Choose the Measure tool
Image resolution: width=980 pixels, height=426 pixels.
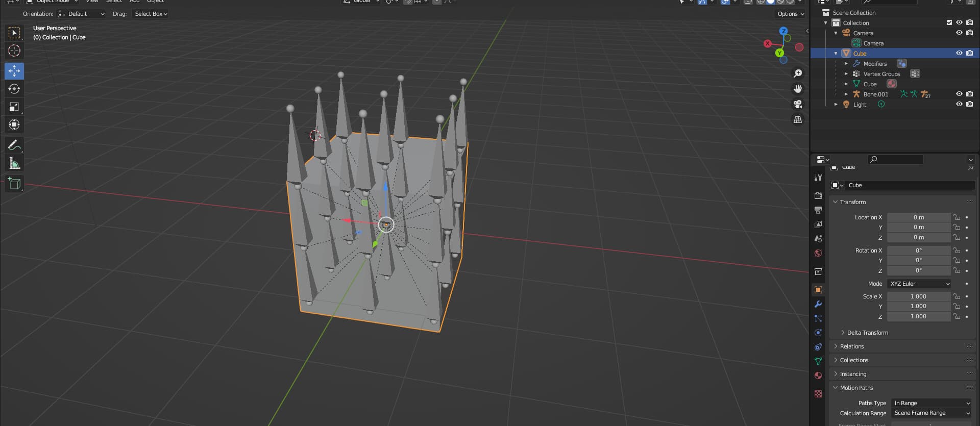[14, 163]
